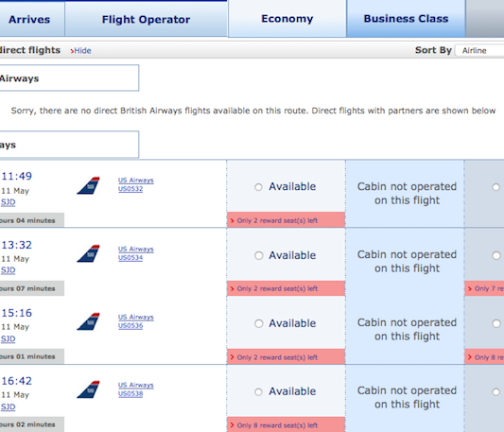Image resolution: width=504 pixels, height=432 pixels.
Task: Open the Sort By Airline dropdown
Action: click(x=479, y=50)
